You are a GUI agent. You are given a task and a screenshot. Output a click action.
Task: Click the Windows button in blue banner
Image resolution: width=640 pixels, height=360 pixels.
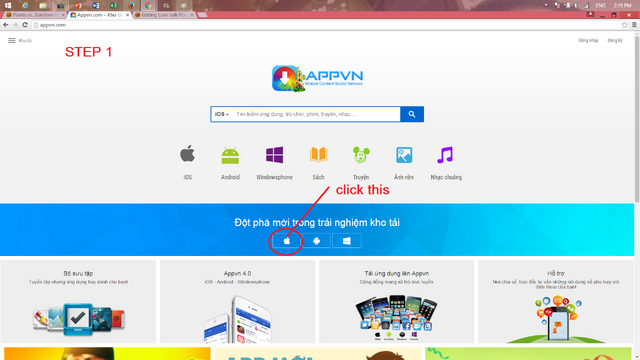(x=347, y=241)
